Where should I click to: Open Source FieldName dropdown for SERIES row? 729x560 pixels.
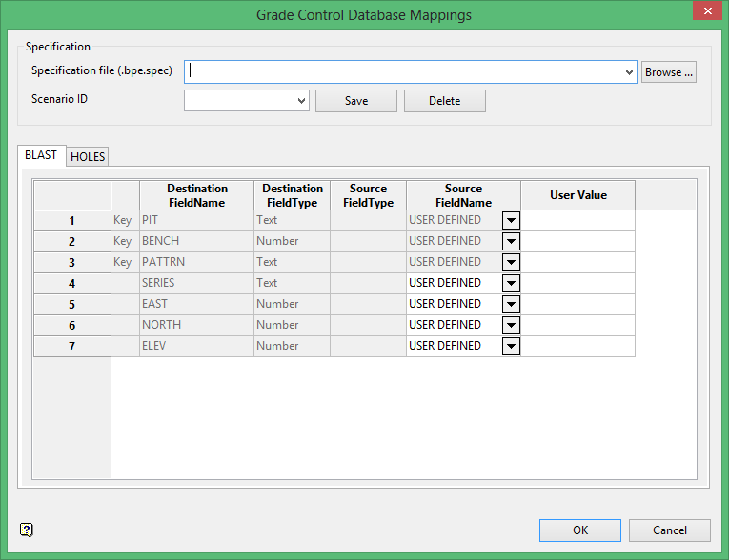point(511,283)
